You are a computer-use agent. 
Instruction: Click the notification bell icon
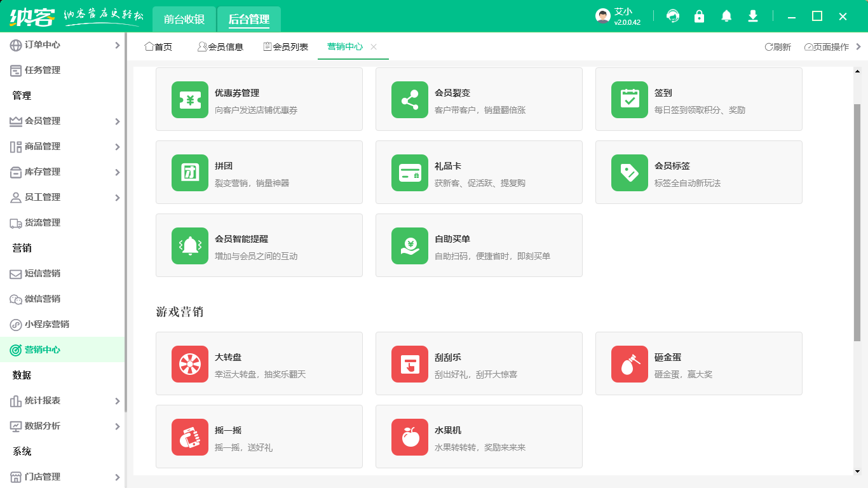(x=726, y=17)
